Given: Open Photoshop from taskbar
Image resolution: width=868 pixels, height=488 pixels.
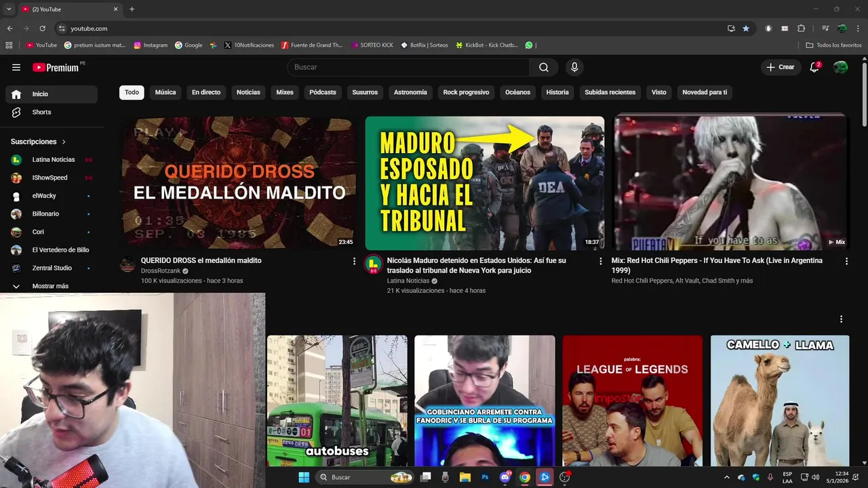Looking at the screenshot, I should click(x=485, y=477).
